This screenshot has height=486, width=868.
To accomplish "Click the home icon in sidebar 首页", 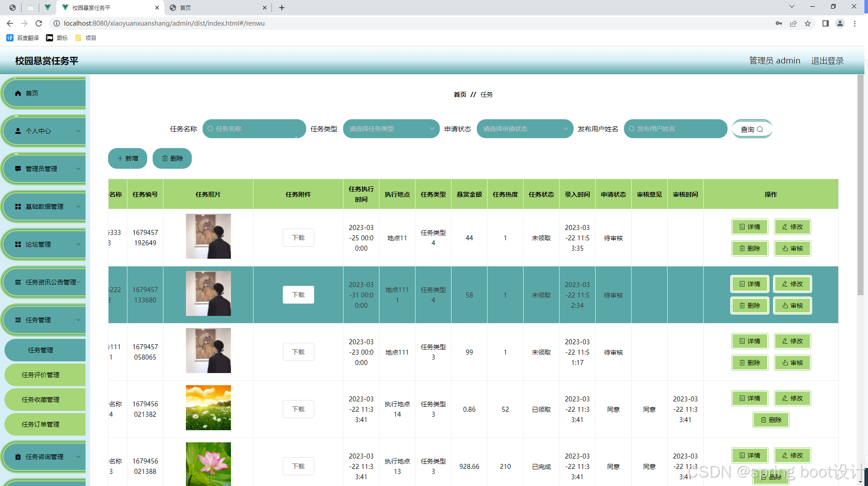I will (18, 93).
